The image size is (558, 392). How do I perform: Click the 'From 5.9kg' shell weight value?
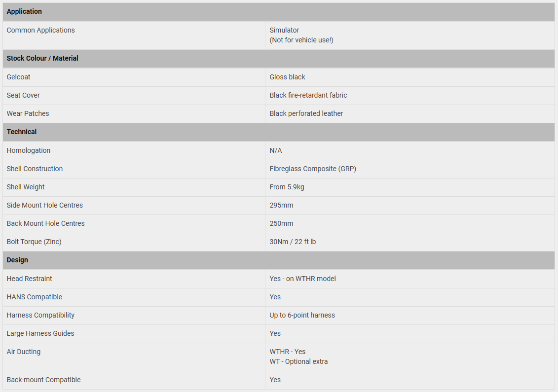pos(287,187)
